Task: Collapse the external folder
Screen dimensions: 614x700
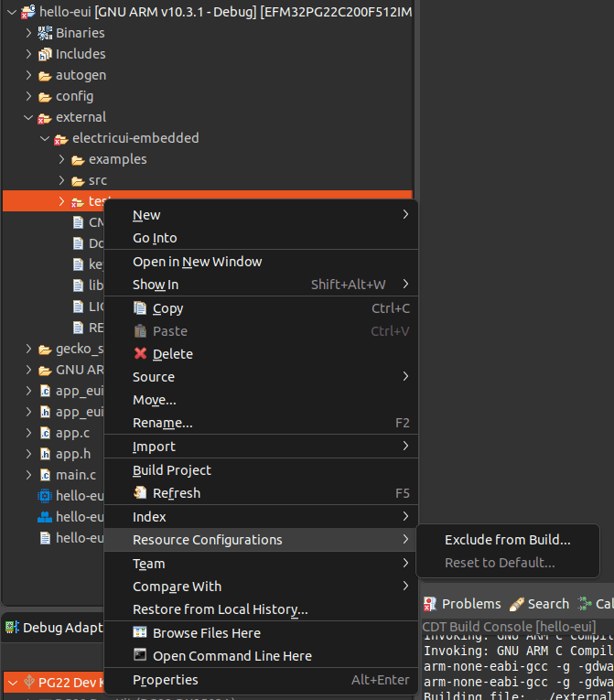Action: click(x=28, y=117)
